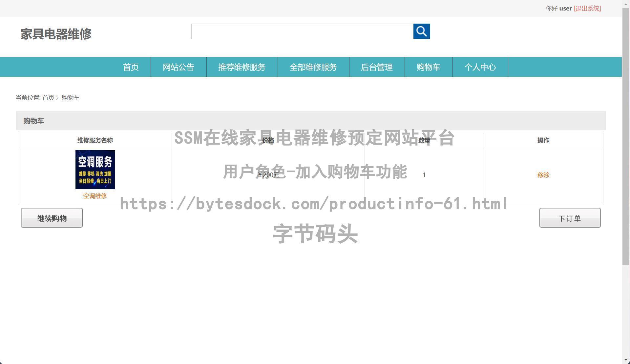Screen dimensions: 630x364
Task: Remove item with 移除 link
Action: click(543, 175)
